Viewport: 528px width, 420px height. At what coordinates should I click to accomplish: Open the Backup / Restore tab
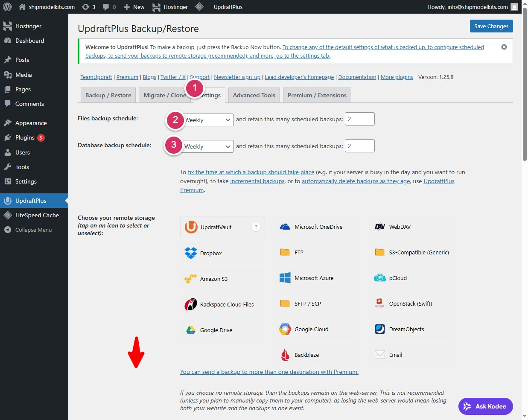(108, 95)
